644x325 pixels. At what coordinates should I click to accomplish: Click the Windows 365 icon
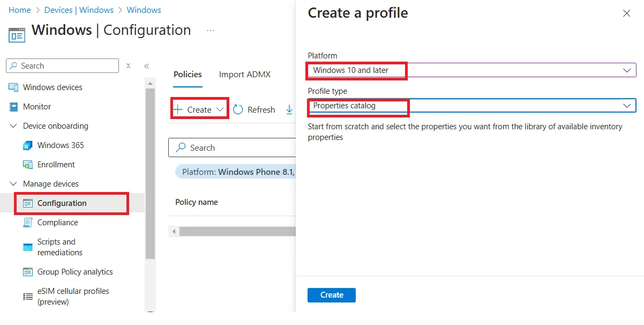coord(28,145)
